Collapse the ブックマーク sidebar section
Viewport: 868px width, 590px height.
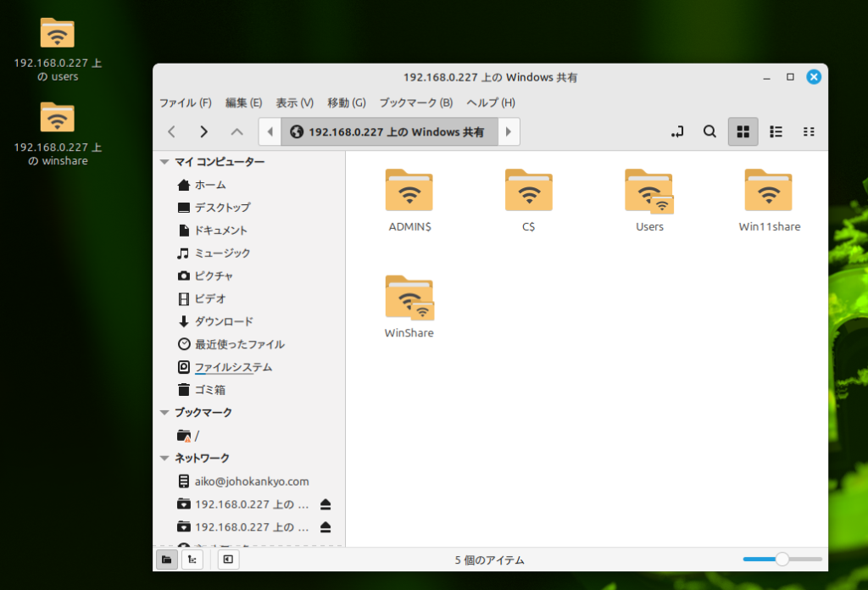click(x=164, y=413)
